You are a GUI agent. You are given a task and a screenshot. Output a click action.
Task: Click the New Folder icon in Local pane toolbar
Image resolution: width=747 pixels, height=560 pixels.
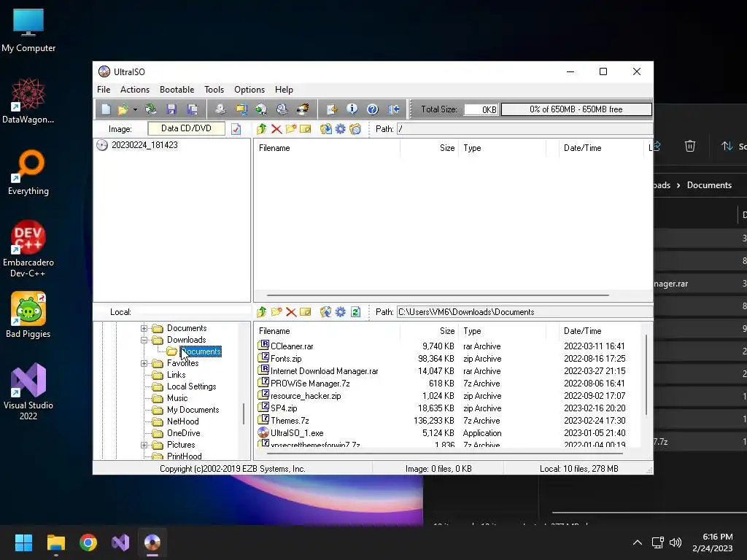coord(276,312)
